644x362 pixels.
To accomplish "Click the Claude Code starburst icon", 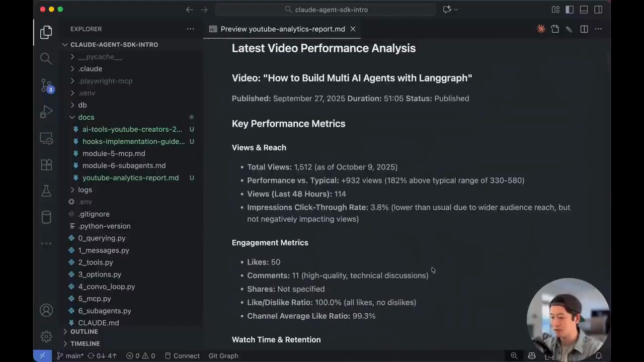I will 541,29.
